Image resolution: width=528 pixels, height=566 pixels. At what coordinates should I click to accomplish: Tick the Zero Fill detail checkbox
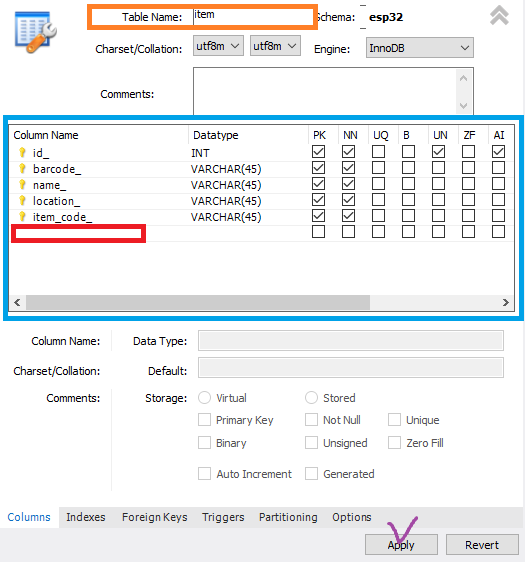tap(394, 443)
